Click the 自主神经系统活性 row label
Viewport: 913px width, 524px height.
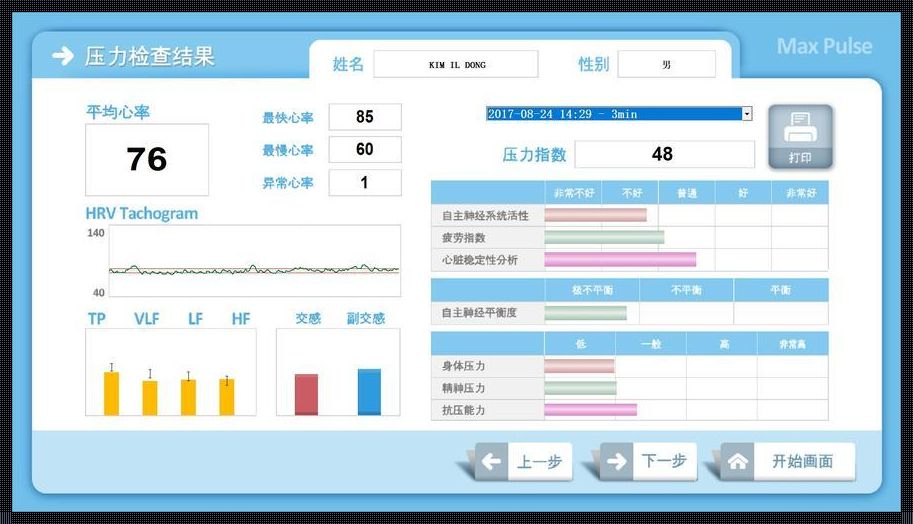coord(485,216)
